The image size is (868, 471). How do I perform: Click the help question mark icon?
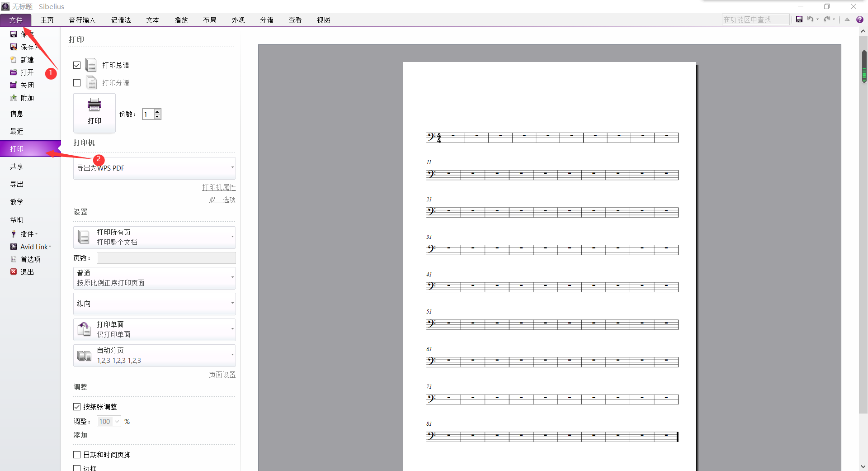(x=860, y=19)
